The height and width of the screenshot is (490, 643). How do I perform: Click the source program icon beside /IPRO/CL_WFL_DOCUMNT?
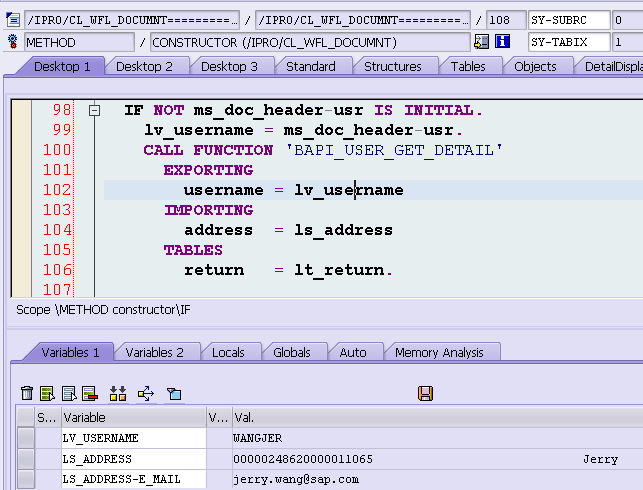coord(13,19)
